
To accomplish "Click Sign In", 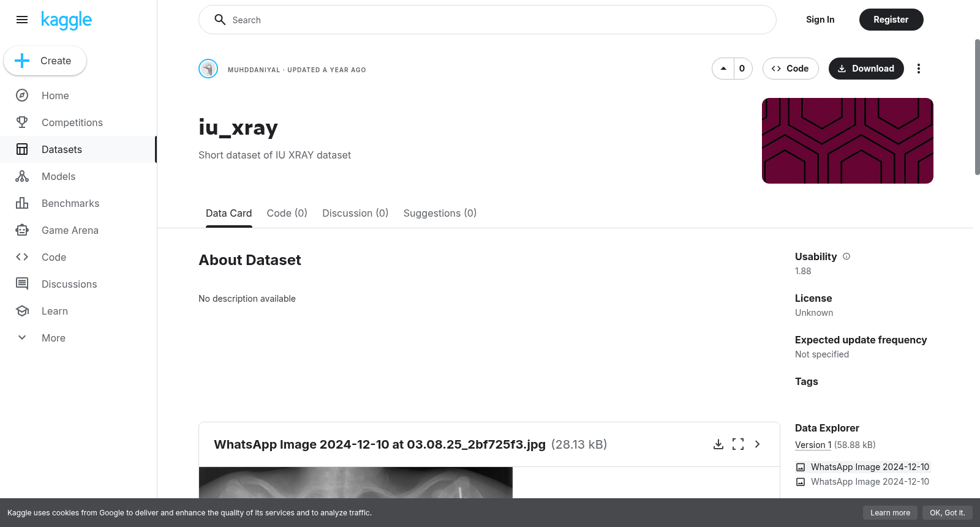I will (x=820, y=20).
